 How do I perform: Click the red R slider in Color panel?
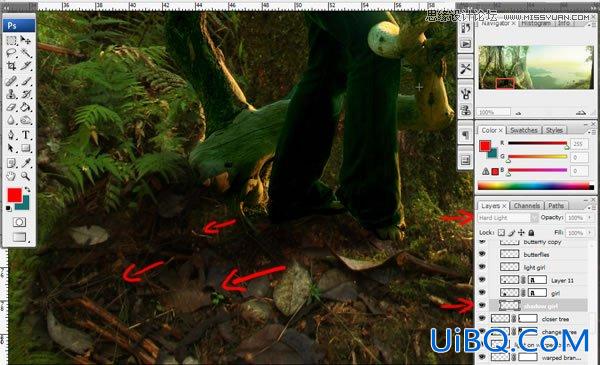pyautogui.click(x=537, y=143)
